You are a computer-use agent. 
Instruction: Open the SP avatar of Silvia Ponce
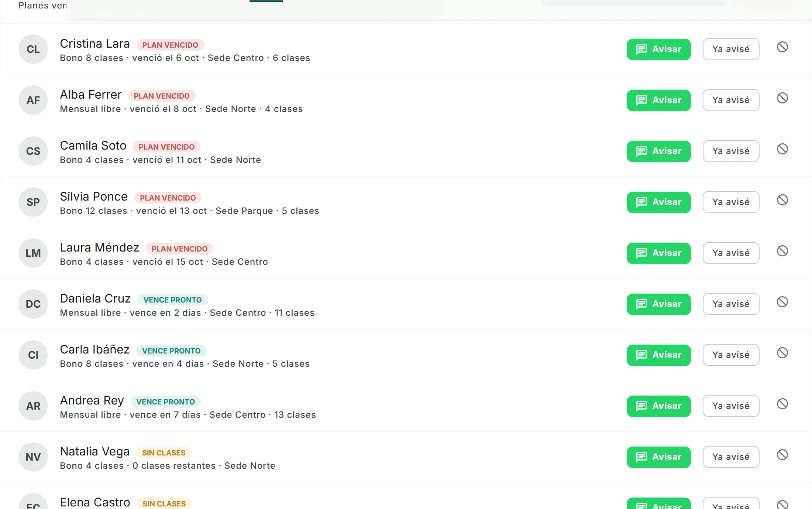coord(33,202)
